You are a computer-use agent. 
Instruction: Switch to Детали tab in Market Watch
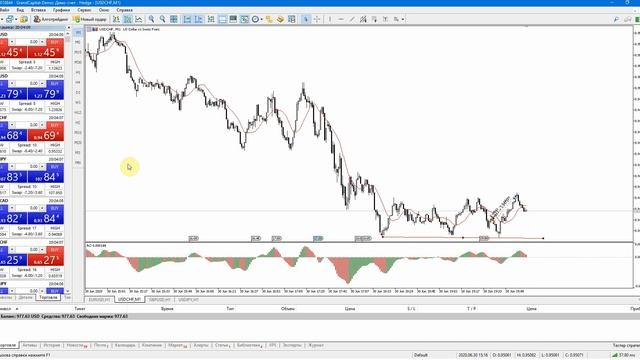pos(25,298)
